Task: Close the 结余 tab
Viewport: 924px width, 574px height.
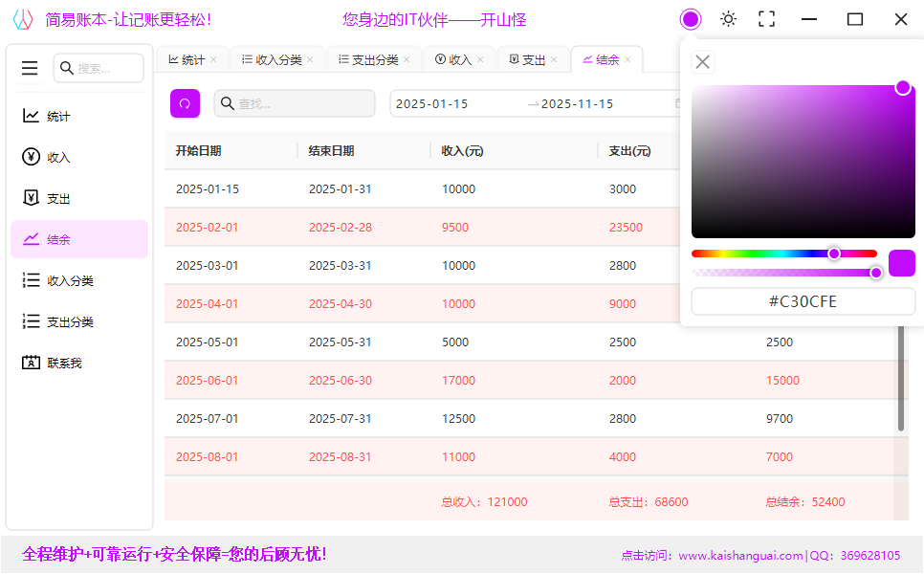Action: point(627,59)
